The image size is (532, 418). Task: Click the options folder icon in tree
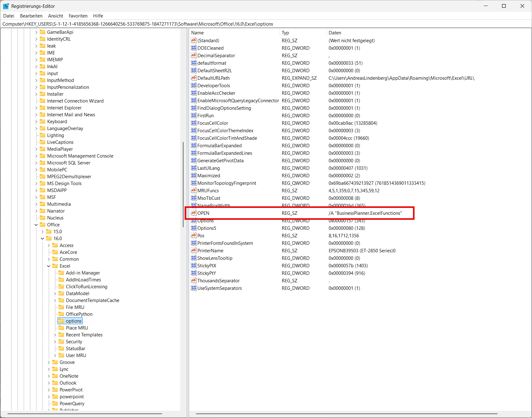(61, 321)
